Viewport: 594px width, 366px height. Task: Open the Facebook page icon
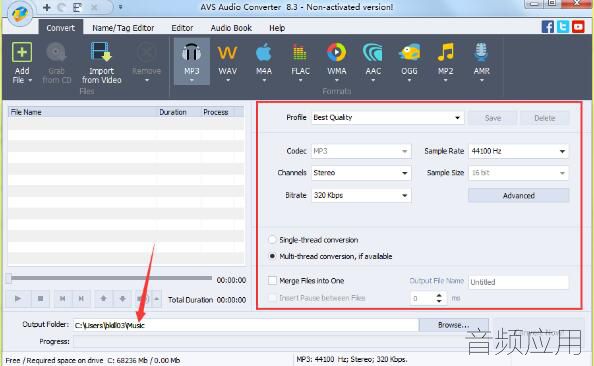(x=547, y=27)
